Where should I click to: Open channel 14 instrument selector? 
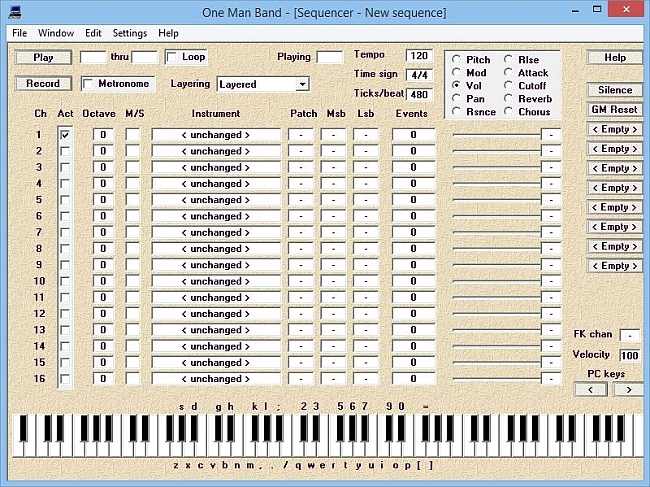[x=216, y=346]
